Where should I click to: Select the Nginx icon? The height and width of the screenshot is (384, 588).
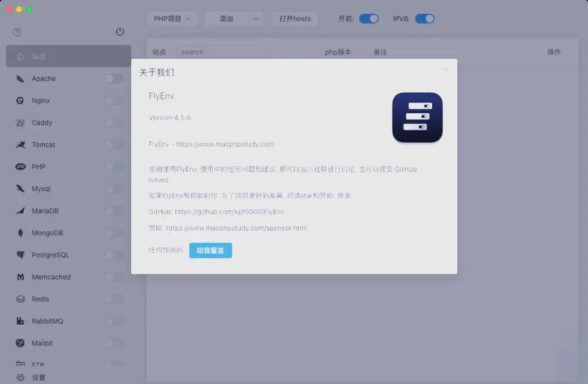(x=20, y=101)
